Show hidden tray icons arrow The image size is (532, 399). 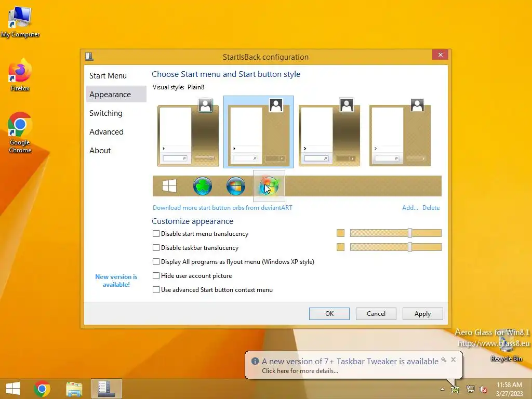(442, 389)
